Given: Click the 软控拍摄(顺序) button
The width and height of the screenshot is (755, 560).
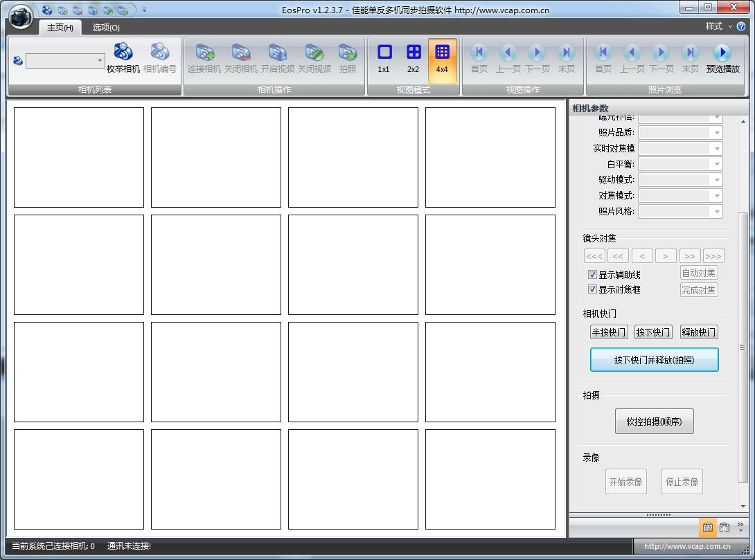Looking at the screenshot, I should click(x=654, y=421).
